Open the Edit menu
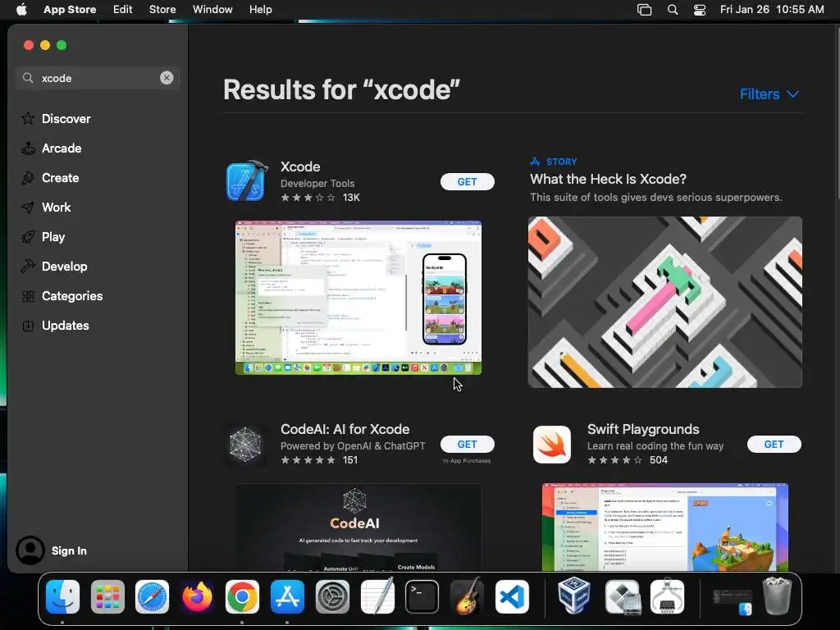Image resolution: width=840 pixels, height=630 pixels. (x=123, y=10)
